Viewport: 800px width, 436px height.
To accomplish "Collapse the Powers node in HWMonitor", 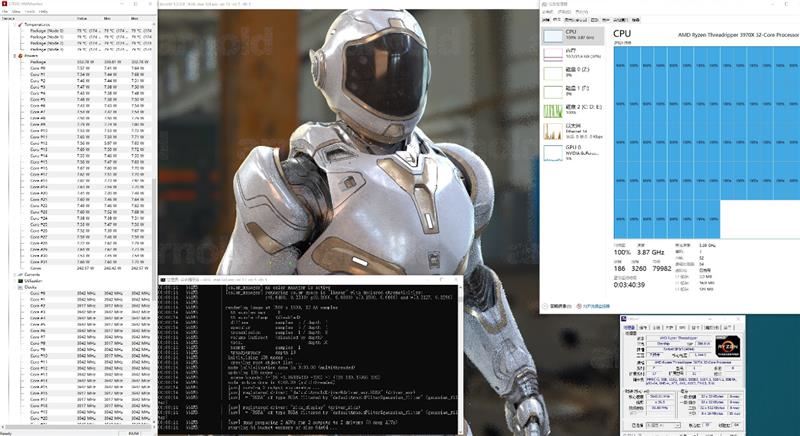I will click(14, 56).
